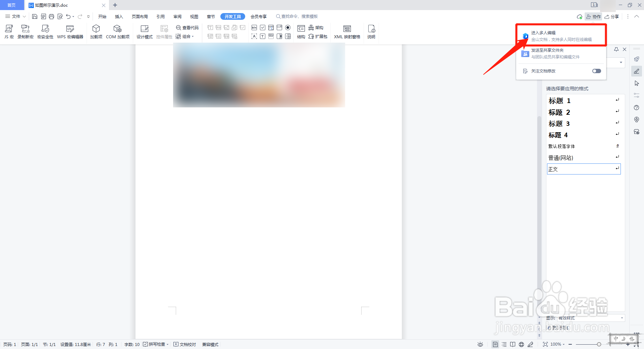Switch to the 审阅 tab
The height and width of the screenshot is (349, 644).
coord(177,16)
